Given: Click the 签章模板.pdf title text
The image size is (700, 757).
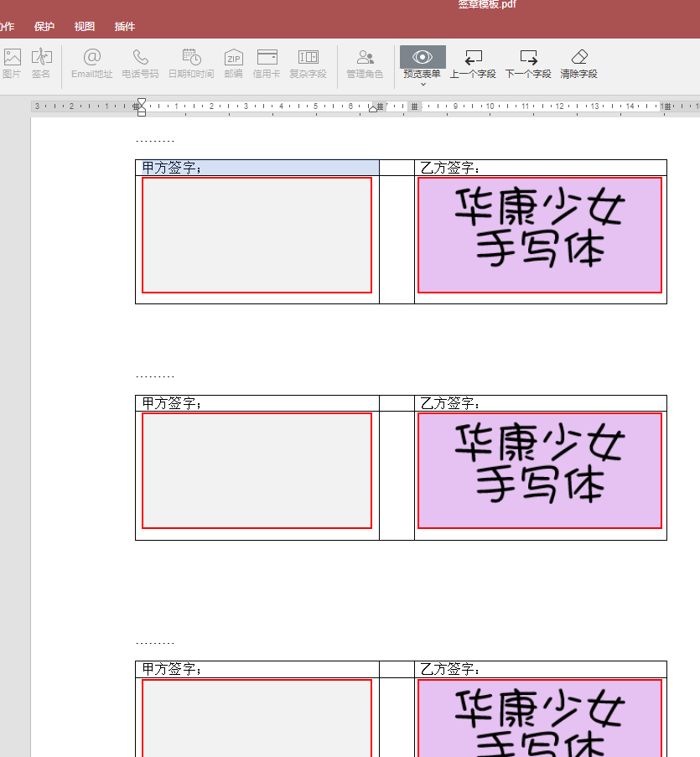Looking at the screenshot, I should click(x=487, y=4).
